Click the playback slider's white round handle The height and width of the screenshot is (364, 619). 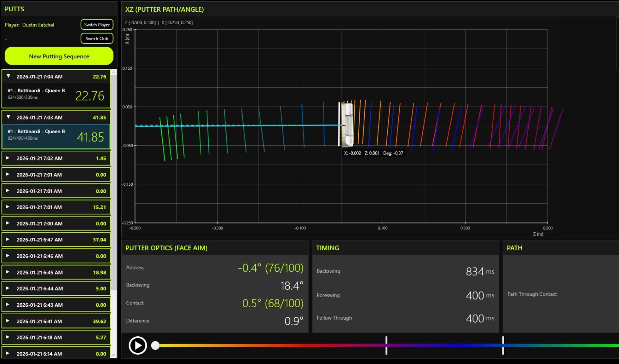click(x=155, y=345)
